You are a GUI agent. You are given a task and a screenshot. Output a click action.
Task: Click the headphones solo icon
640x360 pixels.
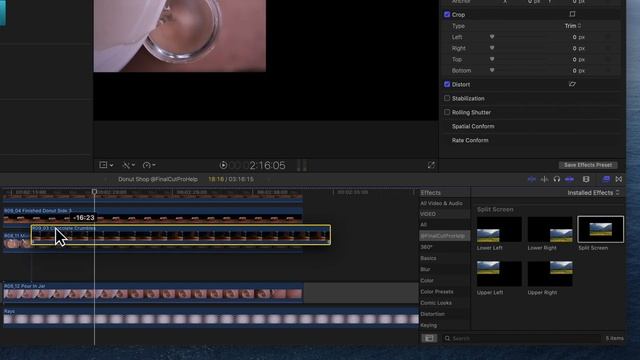click(x=557, y=179)
